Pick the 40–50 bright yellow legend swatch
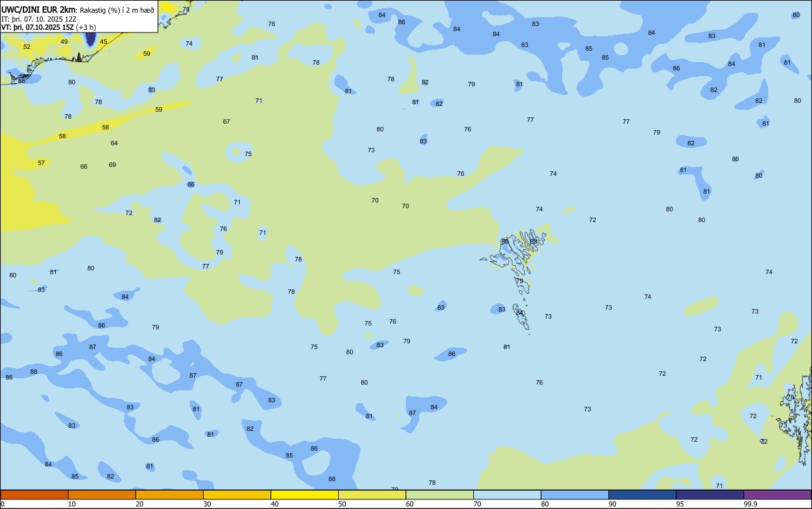This screenshot has width=812, height=509. click(x=304, y=494)
